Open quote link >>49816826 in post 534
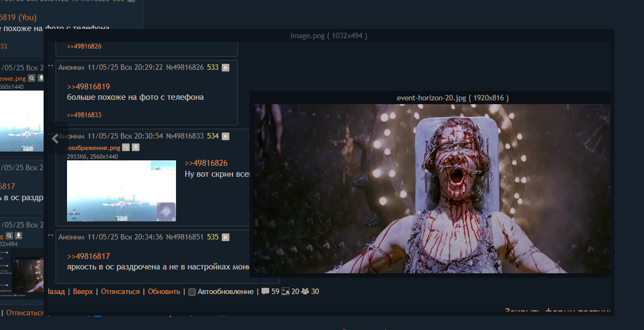The image size is (644, 330). [x=206, y=163]
